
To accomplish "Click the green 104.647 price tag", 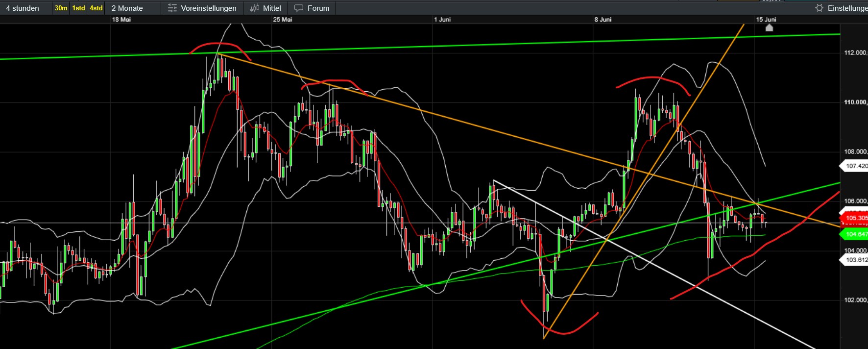I will point(854,234).
